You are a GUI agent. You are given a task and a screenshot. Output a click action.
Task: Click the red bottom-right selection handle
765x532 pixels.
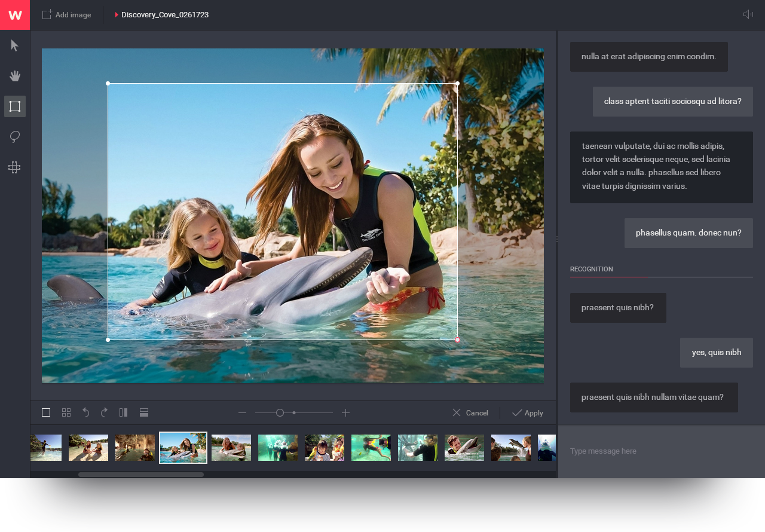click(x=458, y=340)
